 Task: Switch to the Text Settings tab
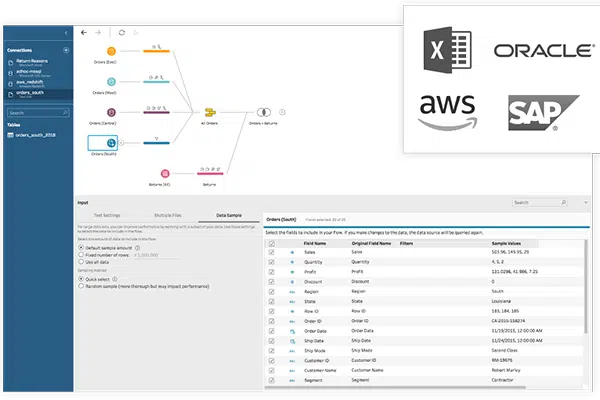[x=107, y=215]
